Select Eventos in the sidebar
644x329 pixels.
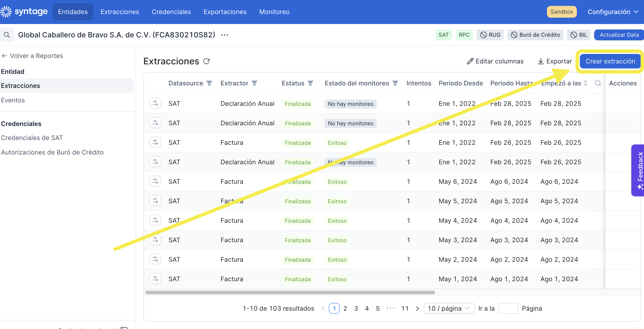(x=13, y=100)
